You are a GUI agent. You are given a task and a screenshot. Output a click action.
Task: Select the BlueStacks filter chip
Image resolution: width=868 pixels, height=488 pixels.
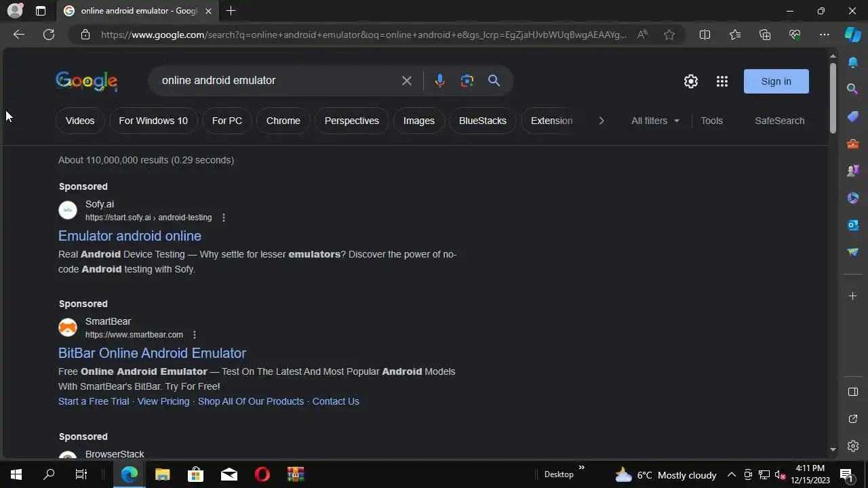pyautogui.click(x=483, y=121)
